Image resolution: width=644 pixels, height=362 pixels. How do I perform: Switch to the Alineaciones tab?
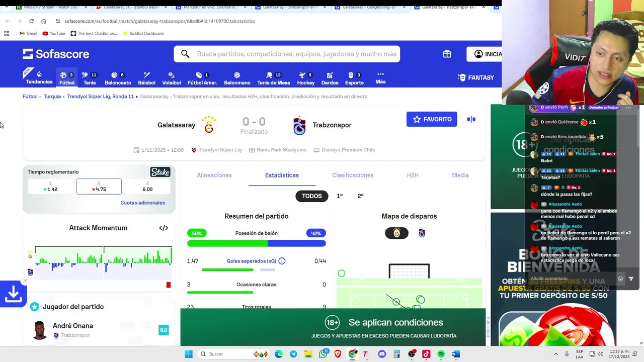pos(214,175)
